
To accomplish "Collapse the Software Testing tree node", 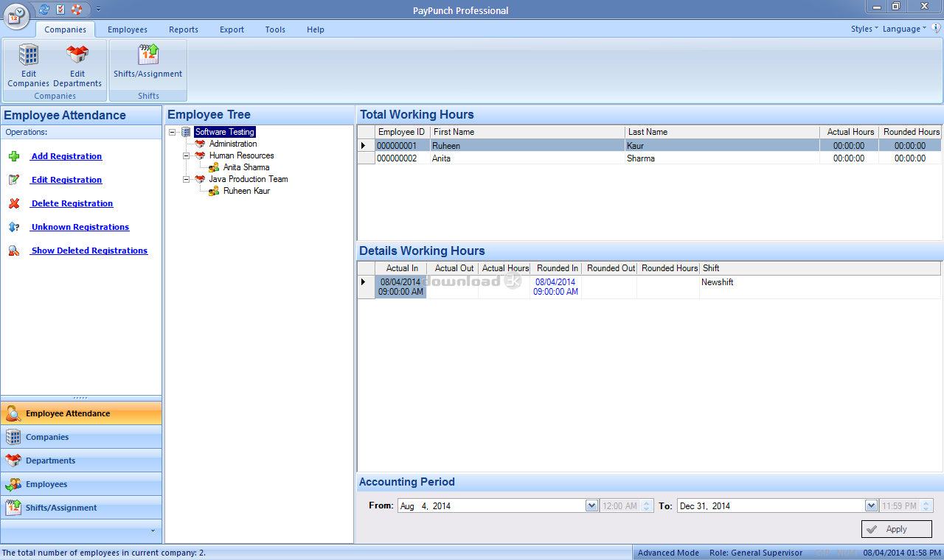I will point(173,132).
